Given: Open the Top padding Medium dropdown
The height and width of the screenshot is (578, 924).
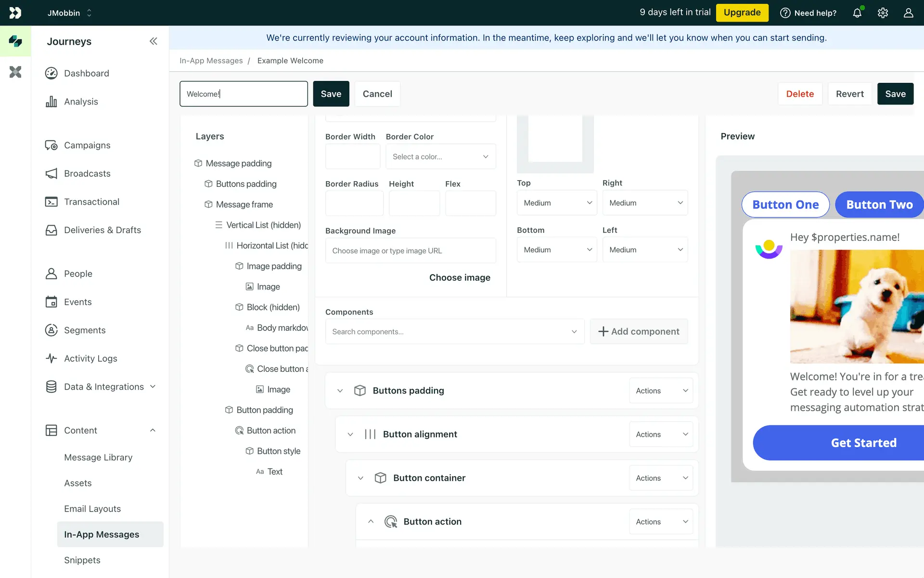Looking at the screenshot, I should 556,203.
